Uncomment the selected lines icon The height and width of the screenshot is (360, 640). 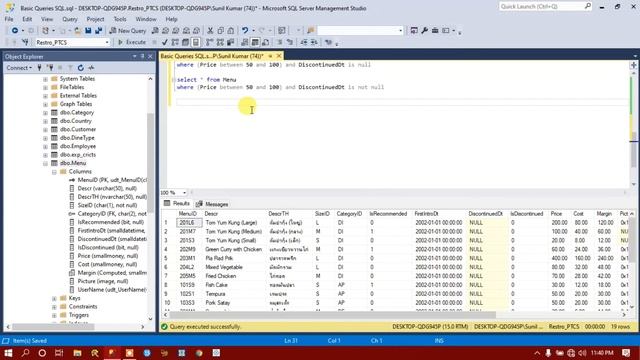pos(290,42)
